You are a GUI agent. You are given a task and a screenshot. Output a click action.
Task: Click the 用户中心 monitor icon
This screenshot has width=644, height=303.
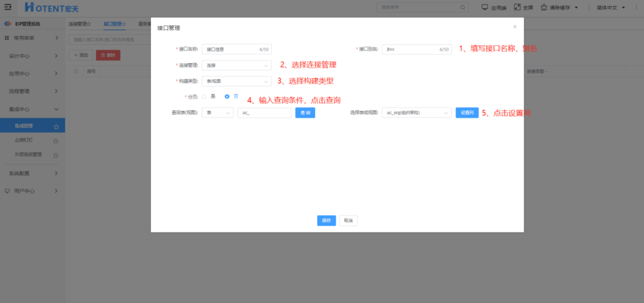point(7,191)
